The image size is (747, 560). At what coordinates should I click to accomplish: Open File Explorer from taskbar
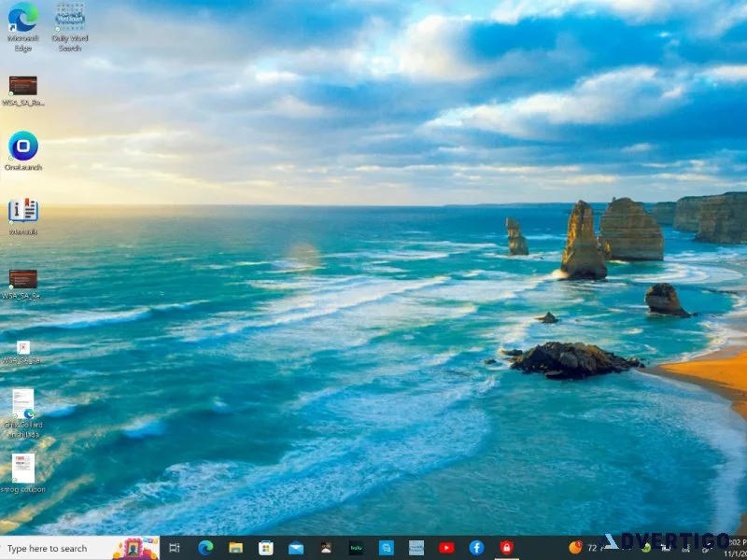coord(235,548)
